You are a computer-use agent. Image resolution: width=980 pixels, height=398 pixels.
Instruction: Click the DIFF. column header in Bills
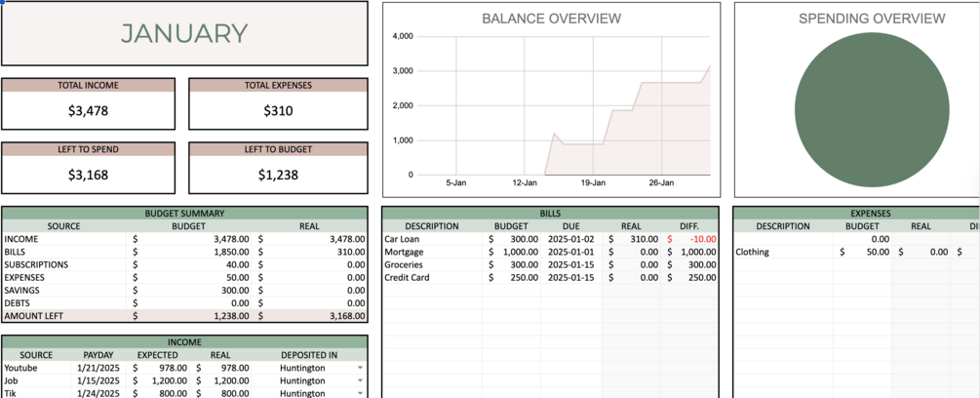(689, 226)
